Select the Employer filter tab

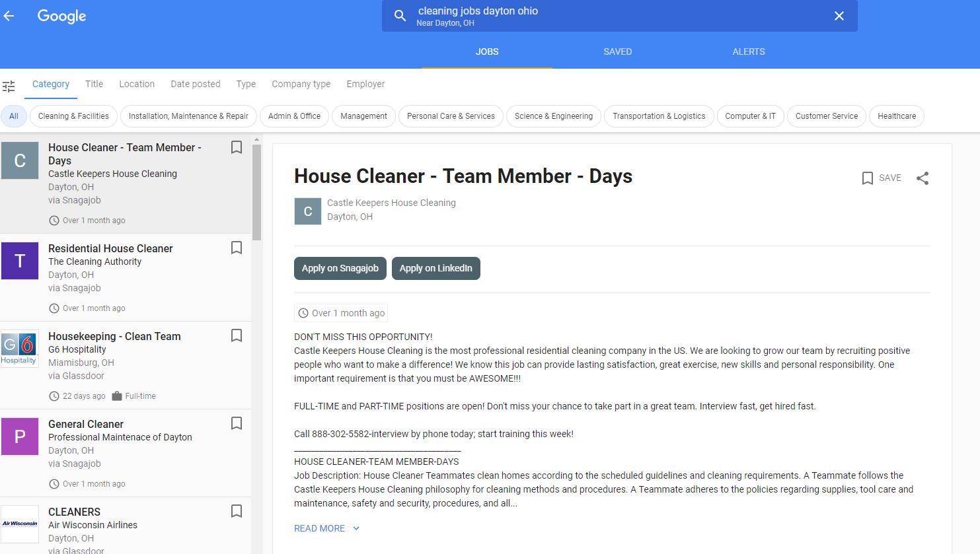tap(365, 84)
